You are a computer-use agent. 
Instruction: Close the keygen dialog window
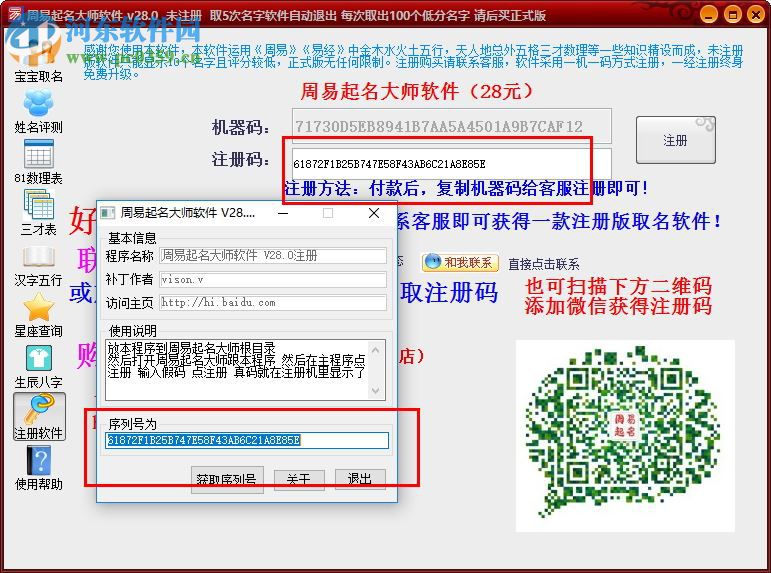(x=374, y=213)
